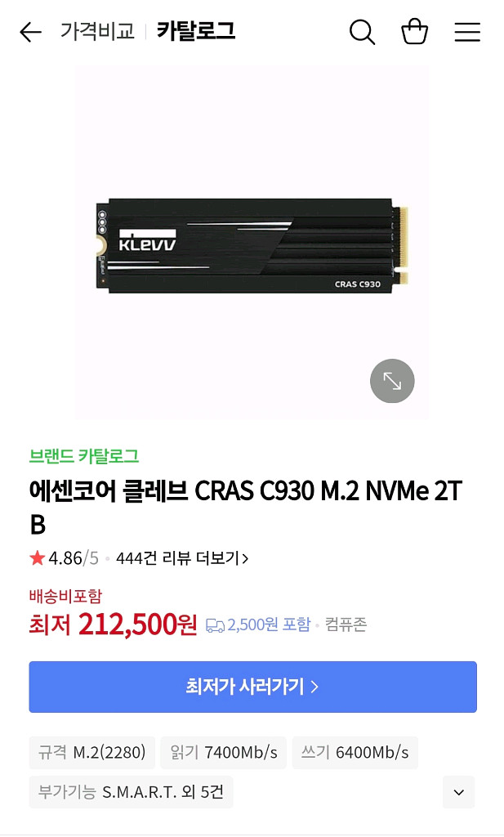Tap the 부가기능 S.M.A.R.T. 외 5건 chip

pos(131,791)
